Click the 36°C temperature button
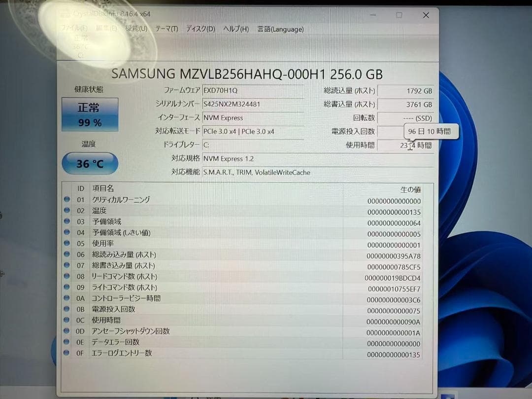Screen dimensions: 532x399 tap(89, 163)
